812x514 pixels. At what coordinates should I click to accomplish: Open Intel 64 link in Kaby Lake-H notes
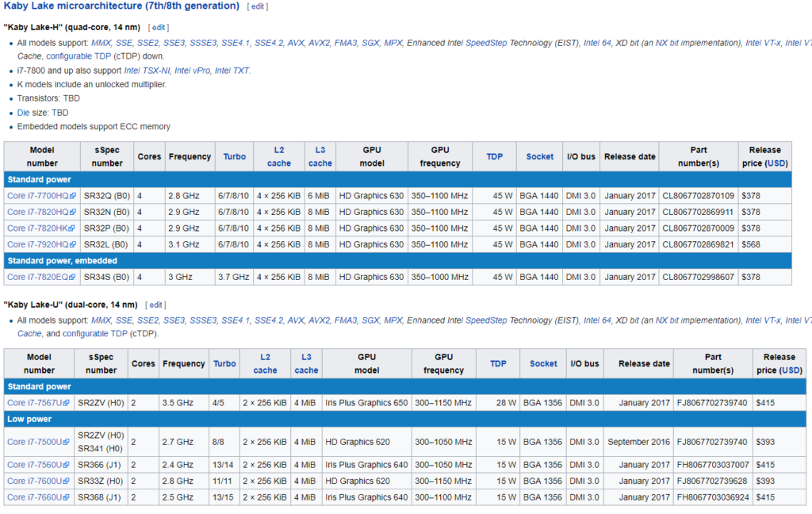(597, 43)
